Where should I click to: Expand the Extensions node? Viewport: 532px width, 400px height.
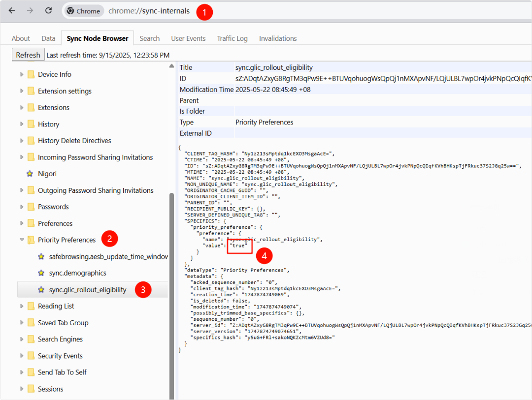pyautogui.click(x=22, y=107)
